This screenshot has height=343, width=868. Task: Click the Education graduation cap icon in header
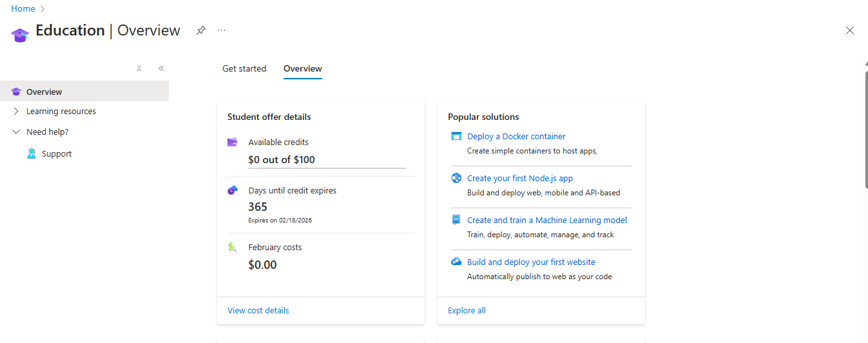pyautogui.click(x=20, y=35)
